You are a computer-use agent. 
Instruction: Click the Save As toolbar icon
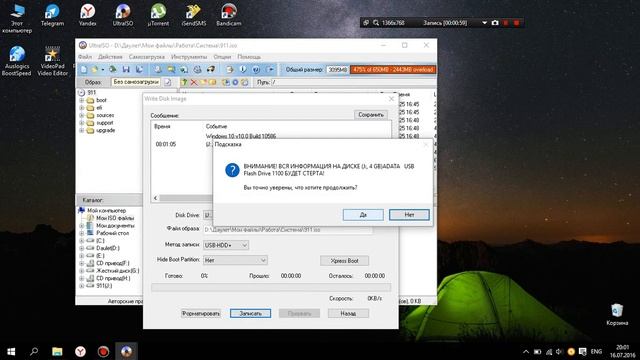click(x=139, y=70)
